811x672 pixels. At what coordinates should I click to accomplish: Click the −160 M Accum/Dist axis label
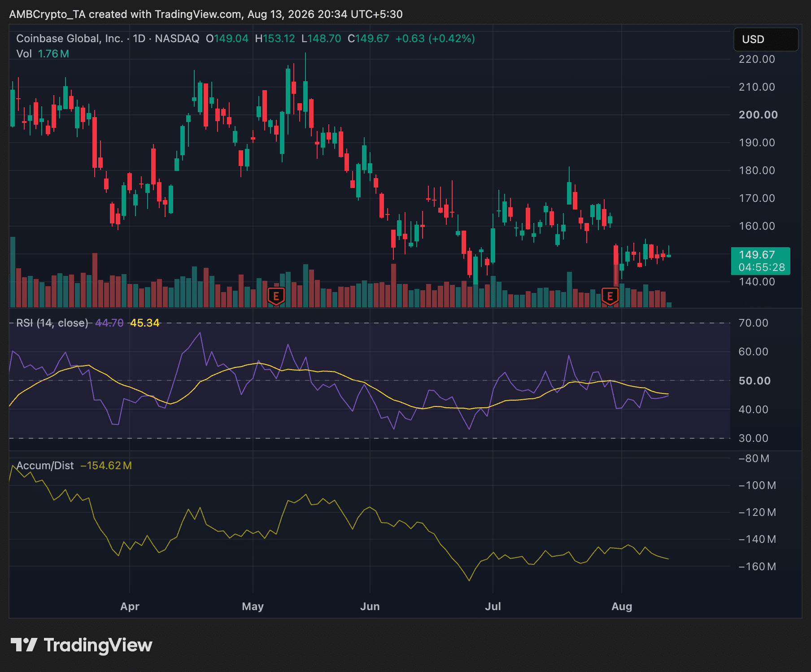click(x=757, y=567)
